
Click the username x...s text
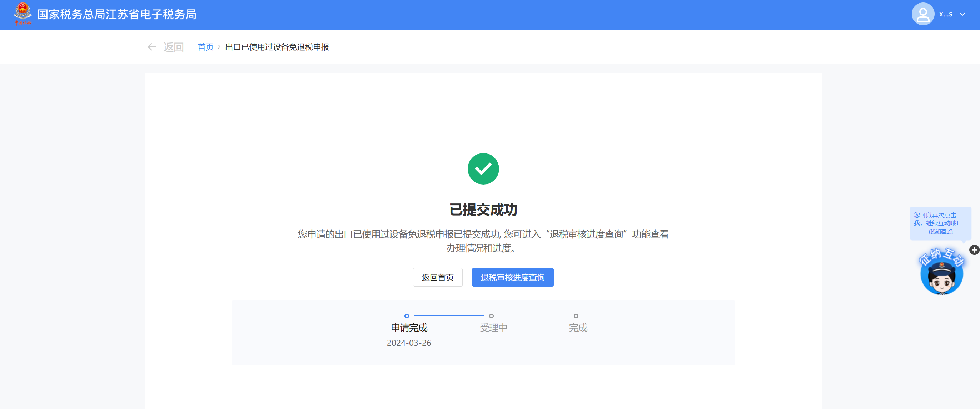[945, 14]
